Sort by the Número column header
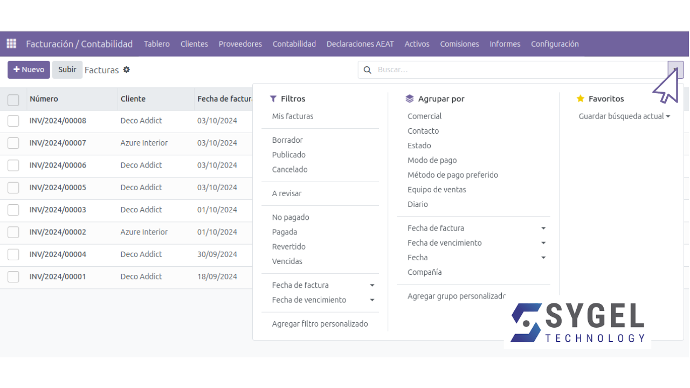This screenshot has width=690, height=388. pyautogui.click(x=44, y=99)
